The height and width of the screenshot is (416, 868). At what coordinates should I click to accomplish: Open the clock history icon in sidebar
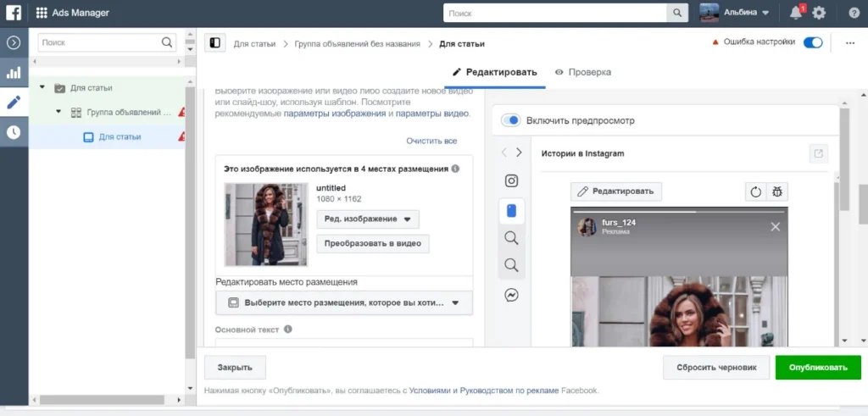coord(14,131)
